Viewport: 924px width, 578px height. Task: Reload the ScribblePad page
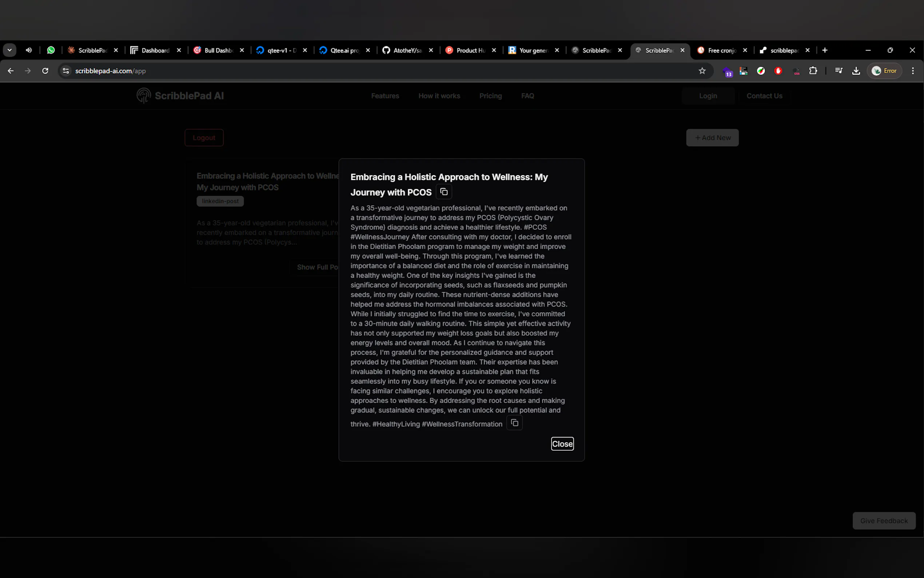click(x=45, y=71)
